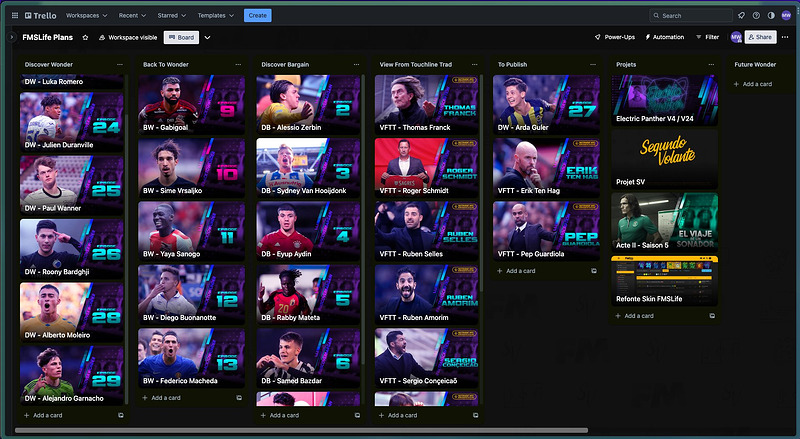Create from template in To Publish
This screenshot has width=800, height=439.
point(594,271)
